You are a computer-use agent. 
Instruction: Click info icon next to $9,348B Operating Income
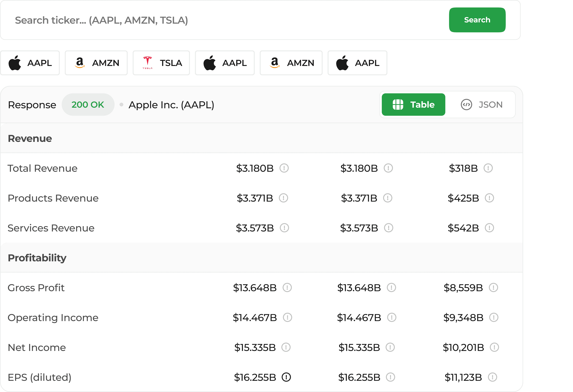click(494, 318)
